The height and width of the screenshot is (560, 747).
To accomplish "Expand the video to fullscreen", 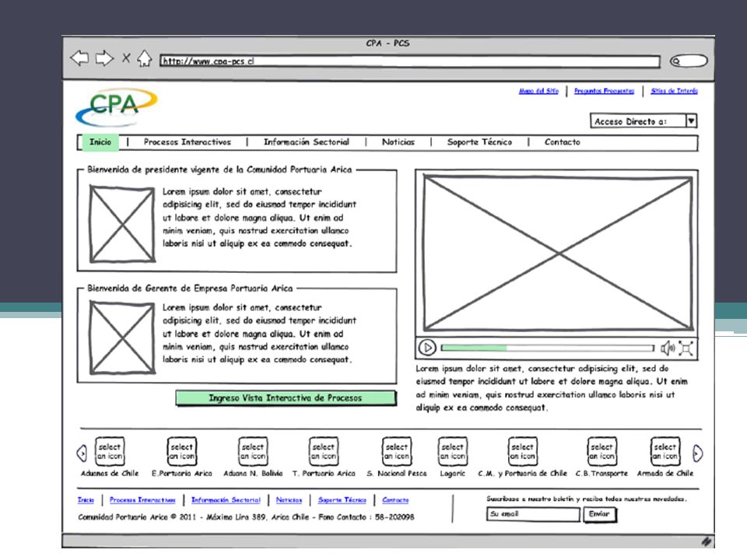I will 686,348.
